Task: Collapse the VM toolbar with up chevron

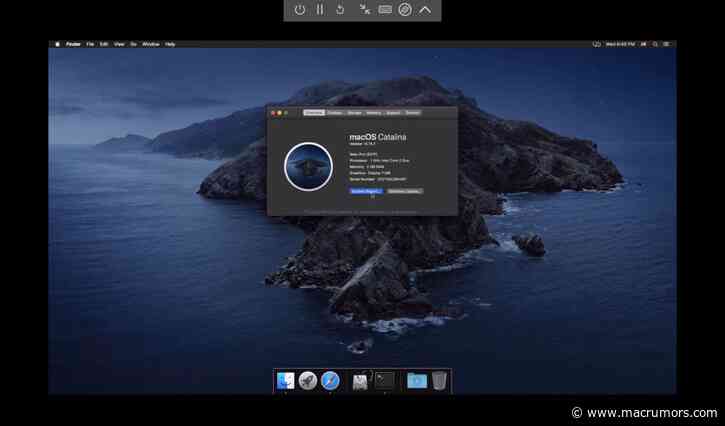Action: click(x=425, y=10)
